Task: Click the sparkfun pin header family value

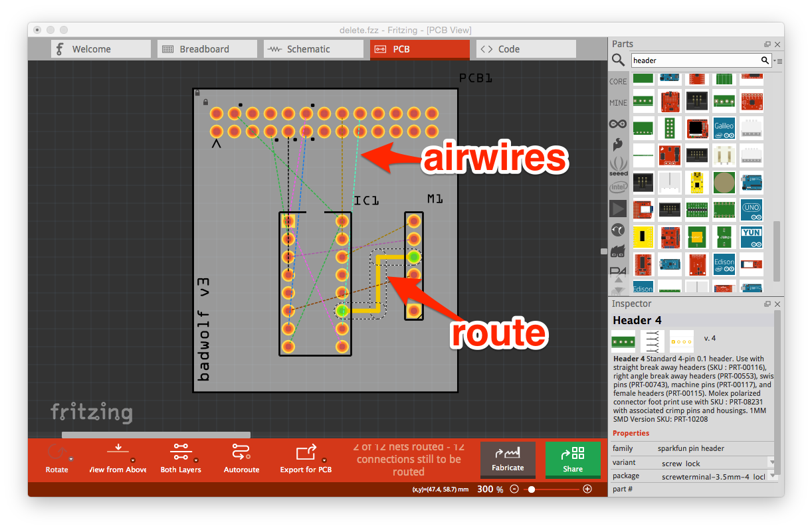Action: [x=691, y=448]
